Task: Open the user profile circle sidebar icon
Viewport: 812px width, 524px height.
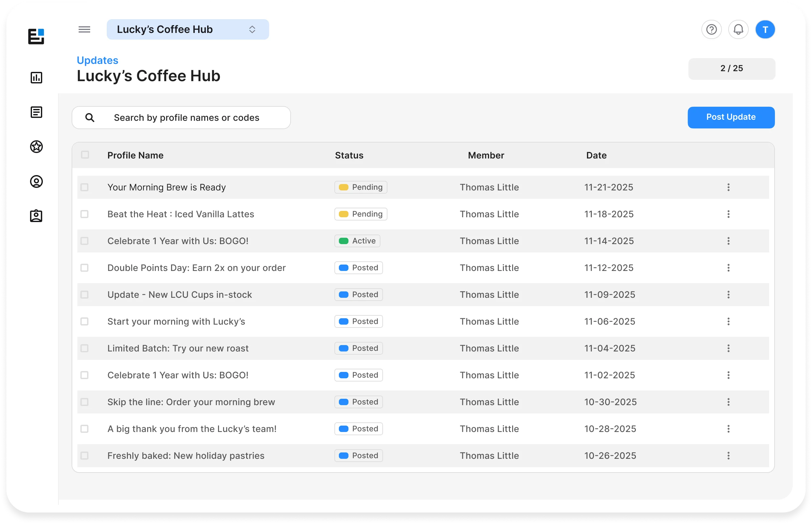Action: click(x=36, y=181)
